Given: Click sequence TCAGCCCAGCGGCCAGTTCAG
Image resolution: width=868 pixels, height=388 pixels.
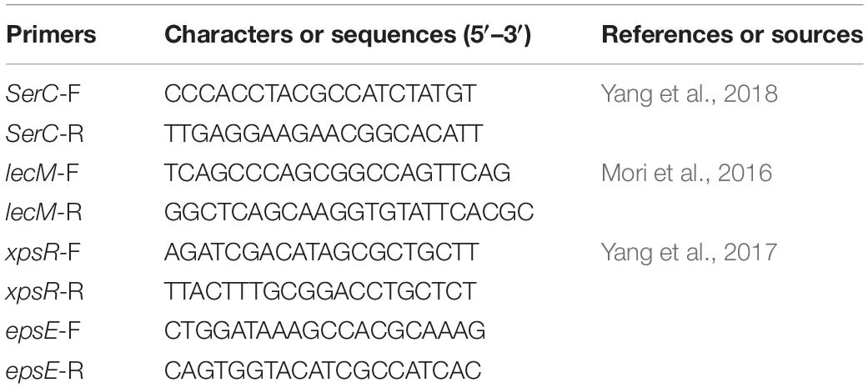Looking at the screenshot, I should (x=337, y=174).
